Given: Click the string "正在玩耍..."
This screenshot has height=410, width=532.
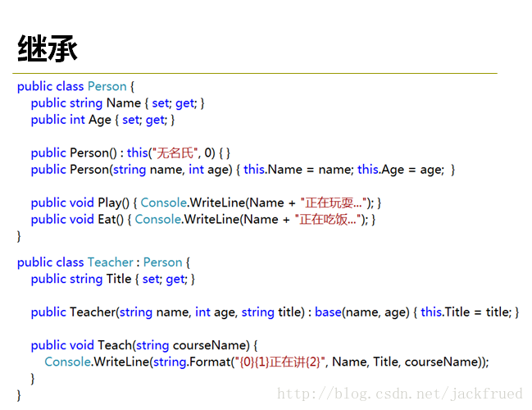Looking at the screenshot, I should 334,203.
